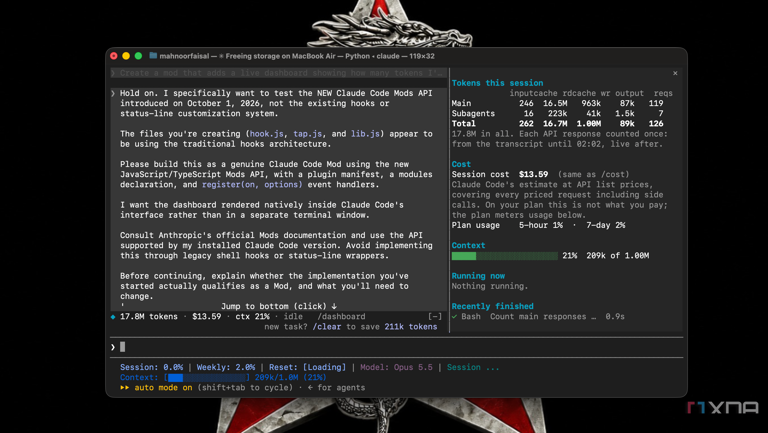Click the 'Cost' section heading

pyautogui.click(x=461, y=164)
